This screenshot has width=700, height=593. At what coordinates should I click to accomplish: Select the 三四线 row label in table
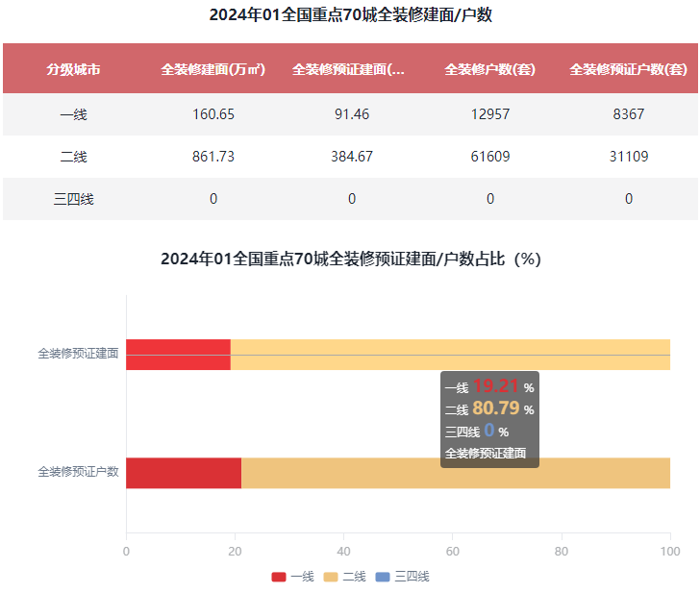point(73,199)
